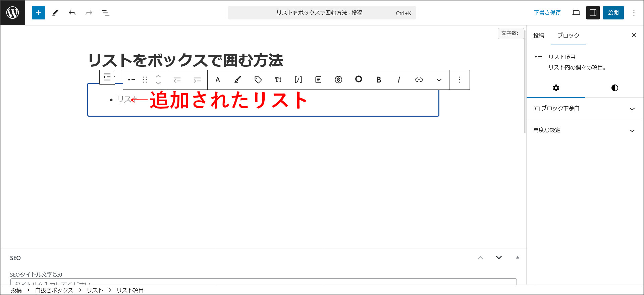
Task: Insert a link with the link icon
Action: 419,80
